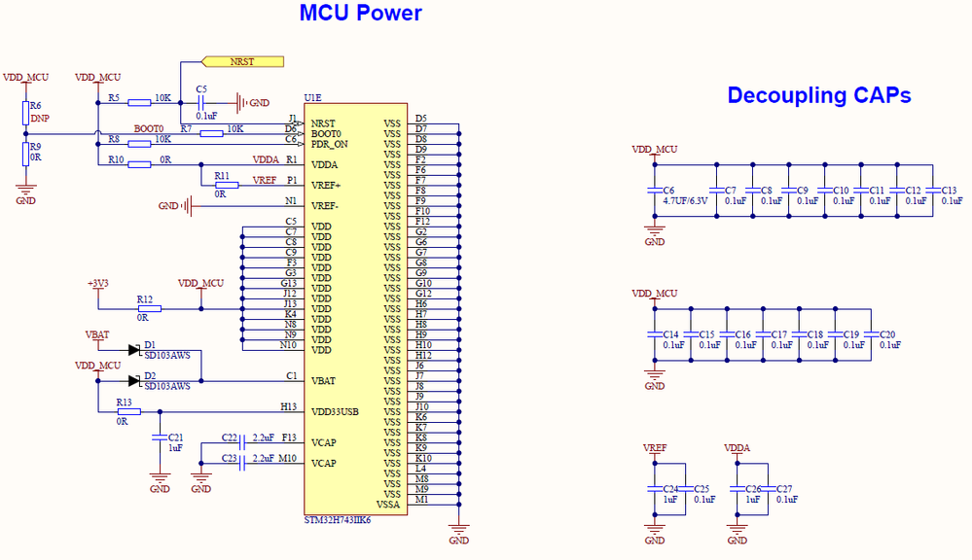Screen dimensions: 972x560
Task: Select capacitor C20 symbol
Action: pos(871,334)
